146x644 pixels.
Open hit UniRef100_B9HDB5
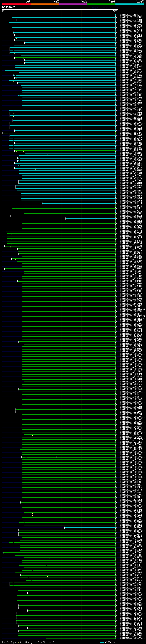(131, 17)
